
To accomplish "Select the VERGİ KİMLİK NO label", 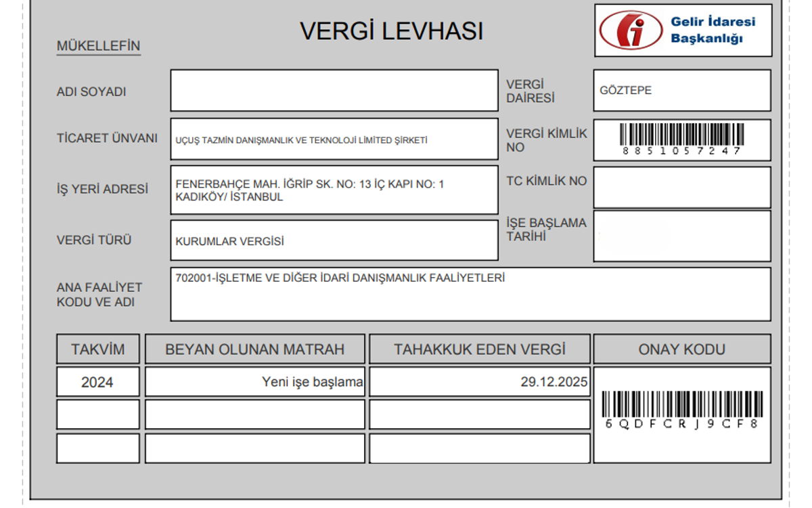I will pyautogui.click(x=547, y=140).
